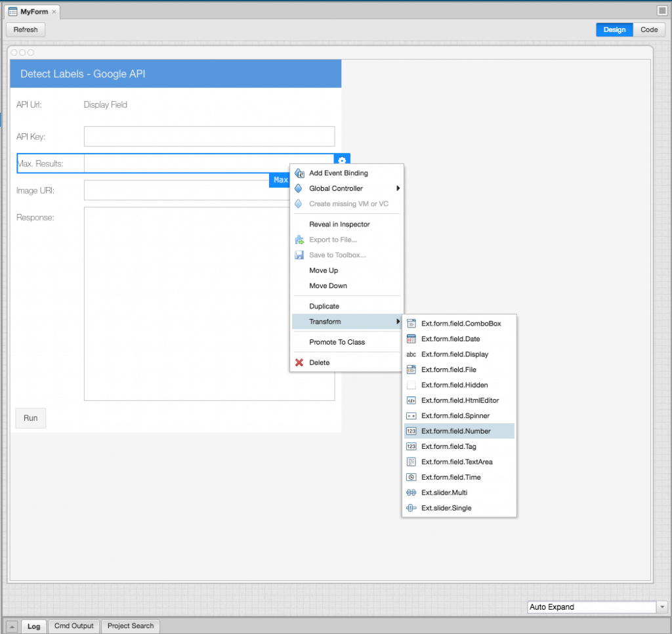672x634 pixels.
Task: Click the Max. Results input field
Action: point(209,163)
